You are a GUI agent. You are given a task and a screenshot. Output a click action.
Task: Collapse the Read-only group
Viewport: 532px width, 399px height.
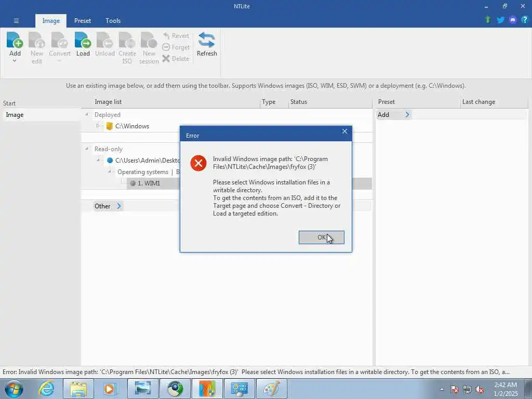point(87,149)
